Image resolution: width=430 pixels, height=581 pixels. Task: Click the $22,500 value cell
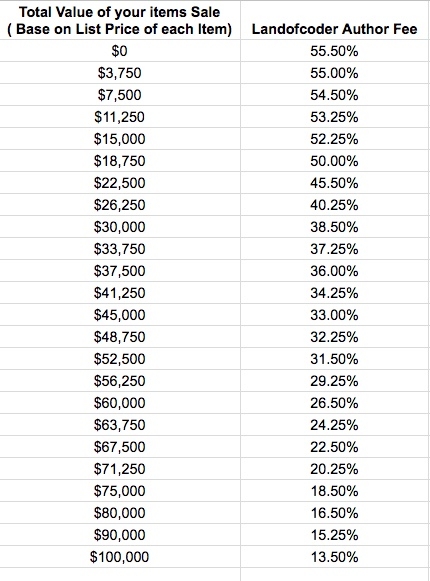120,183
